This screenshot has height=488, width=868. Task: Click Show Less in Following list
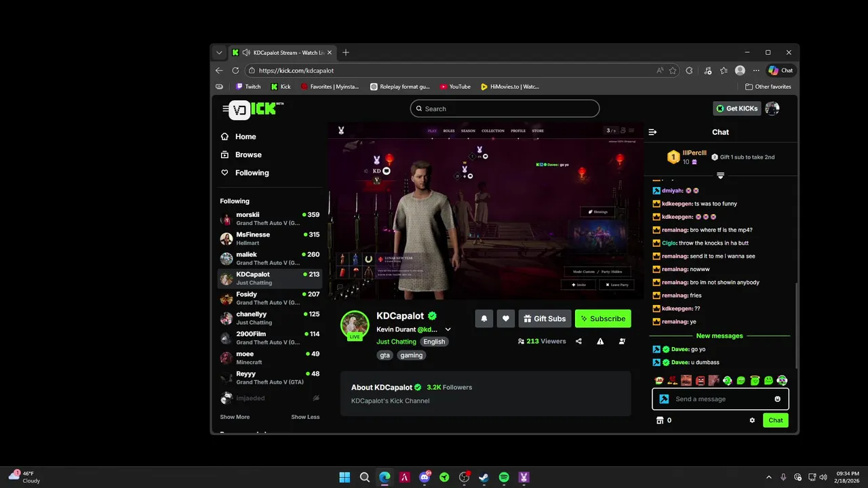[305, 417]
